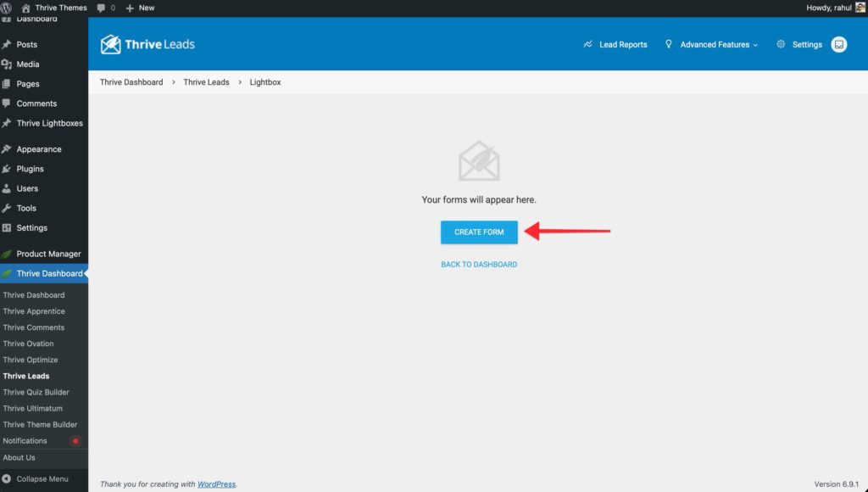
Task: Click the Create Form button
Action: [x=479, y=232]
